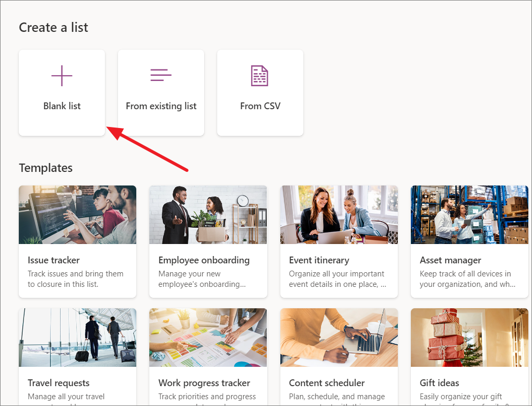The width and height of the screenshot is (532, 406).
Task: Open the Employee onboarding template photo
Action: pyautogui.click(x=208, y=215)
